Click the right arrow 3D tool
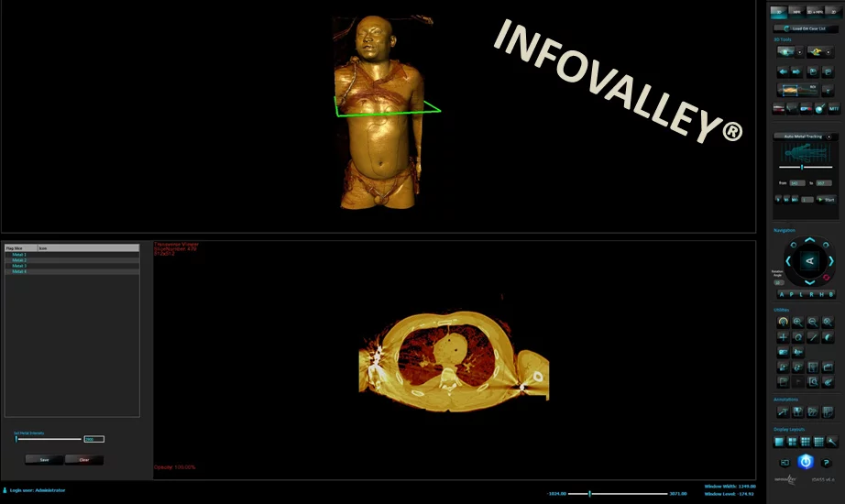 point(796,71)
